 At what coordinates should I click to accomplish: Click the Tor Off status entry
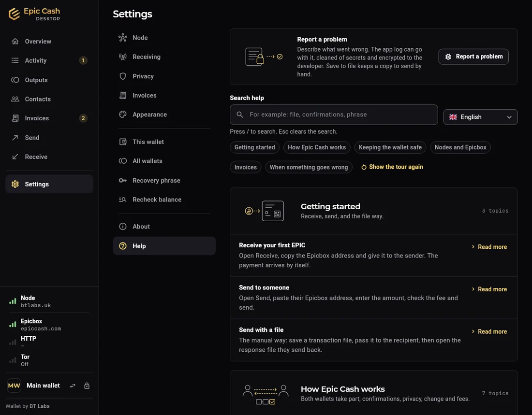[x=49, y=360]
